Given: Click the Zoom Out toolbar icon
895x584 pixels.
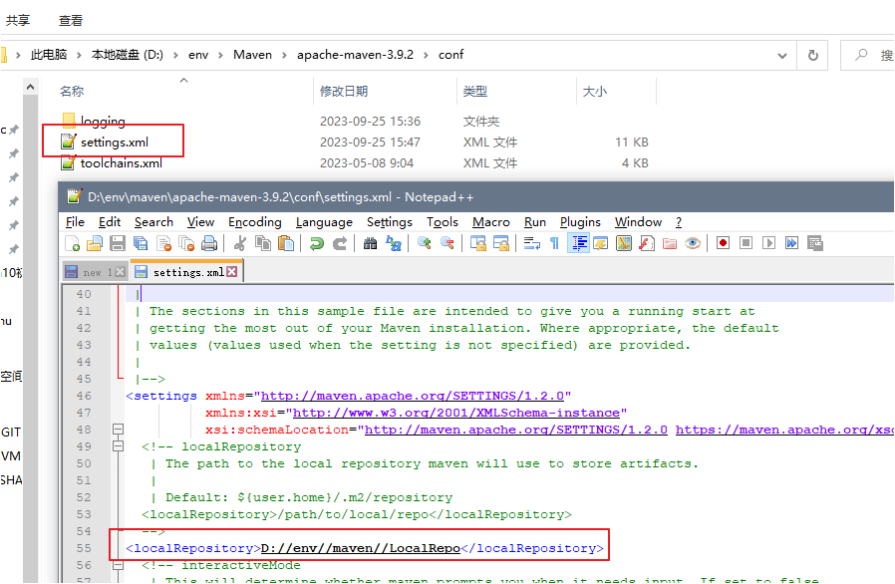Looking at the screenshot, I should [x=447, y=243].
